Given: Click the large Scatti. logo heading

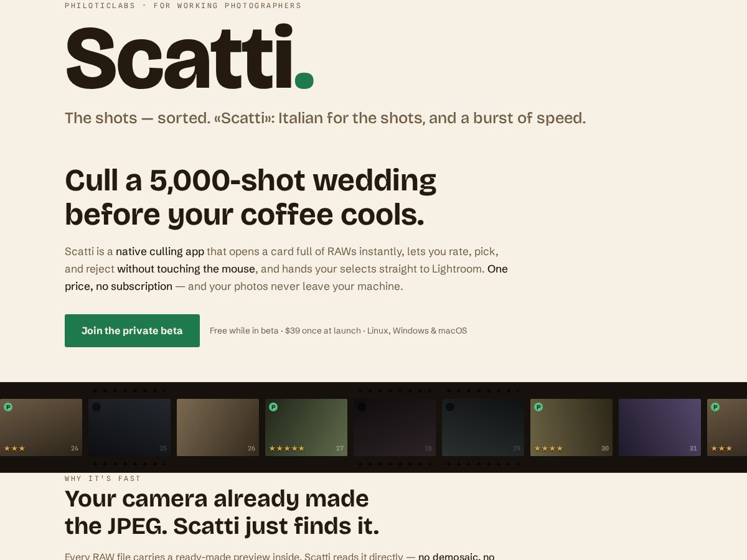Looking at the screenshot, I should tap(189, 57).
